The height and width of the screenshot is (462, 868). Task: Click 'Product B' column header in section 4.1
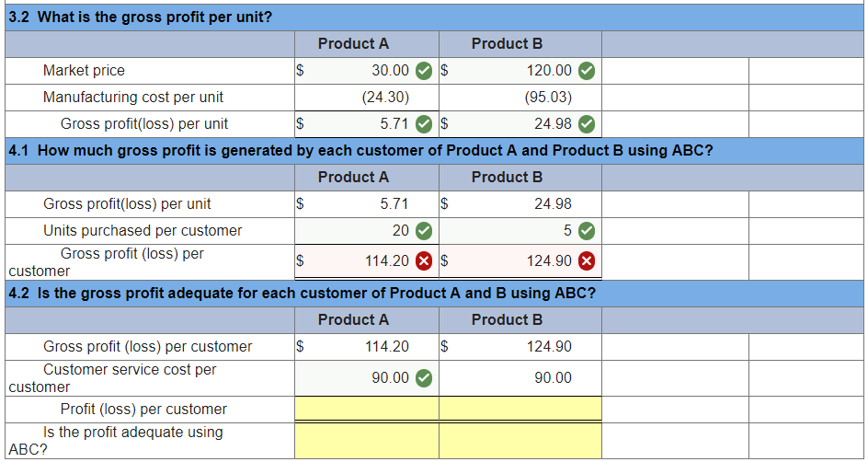tap(507, 178)
